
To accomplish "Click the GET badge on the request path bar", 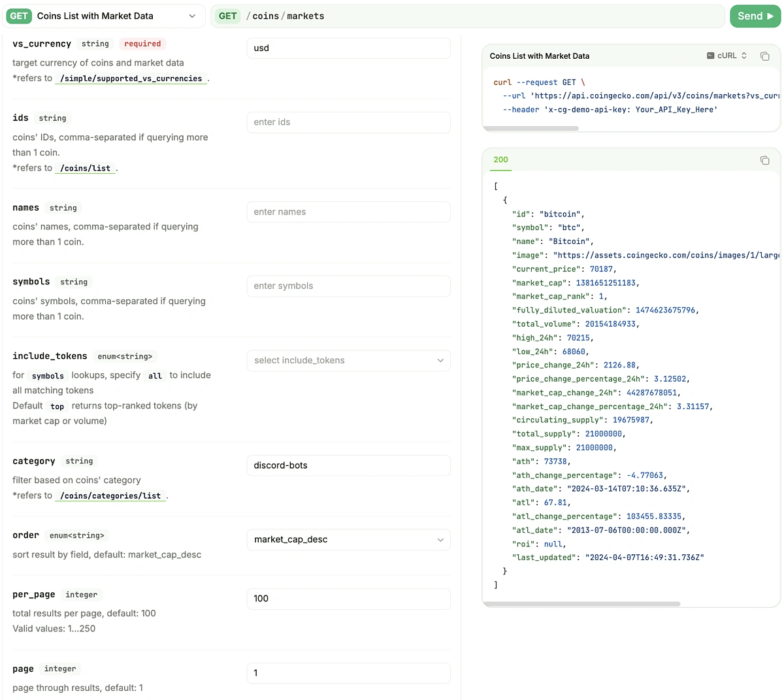I will click(x=227, y=16).
